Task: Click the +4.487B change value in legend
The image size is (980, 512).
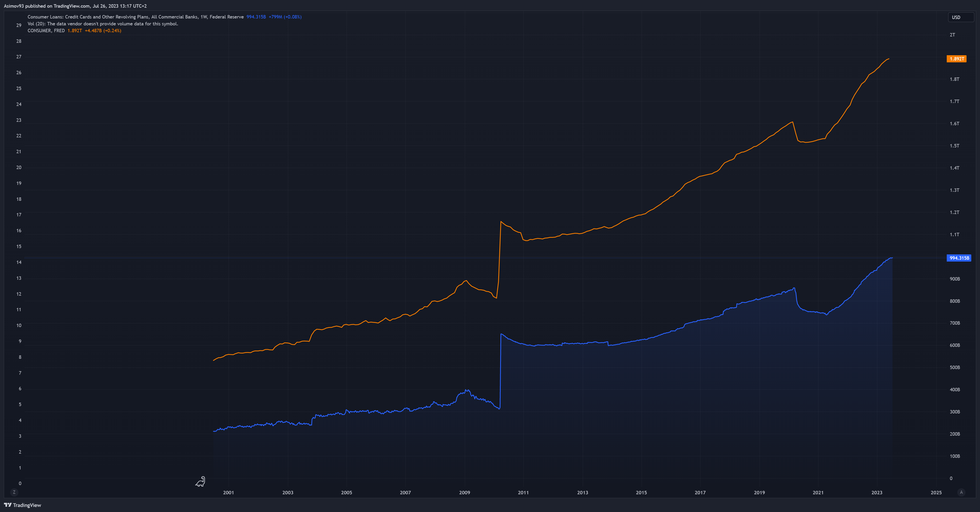Action: click(x=93, y=30)
